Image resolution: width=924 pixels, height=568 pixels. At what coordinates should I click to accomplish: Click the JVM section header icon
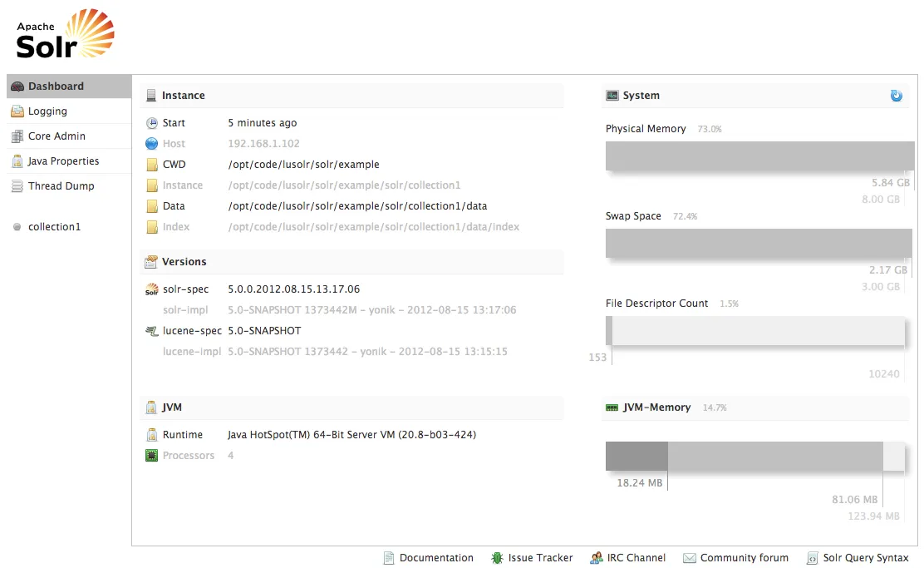pos(151,407)
